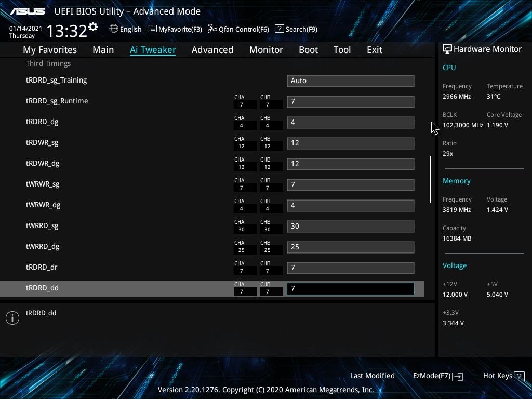Select the tRDRD_dr row label

pyautogui.click(x=42, y=268)
